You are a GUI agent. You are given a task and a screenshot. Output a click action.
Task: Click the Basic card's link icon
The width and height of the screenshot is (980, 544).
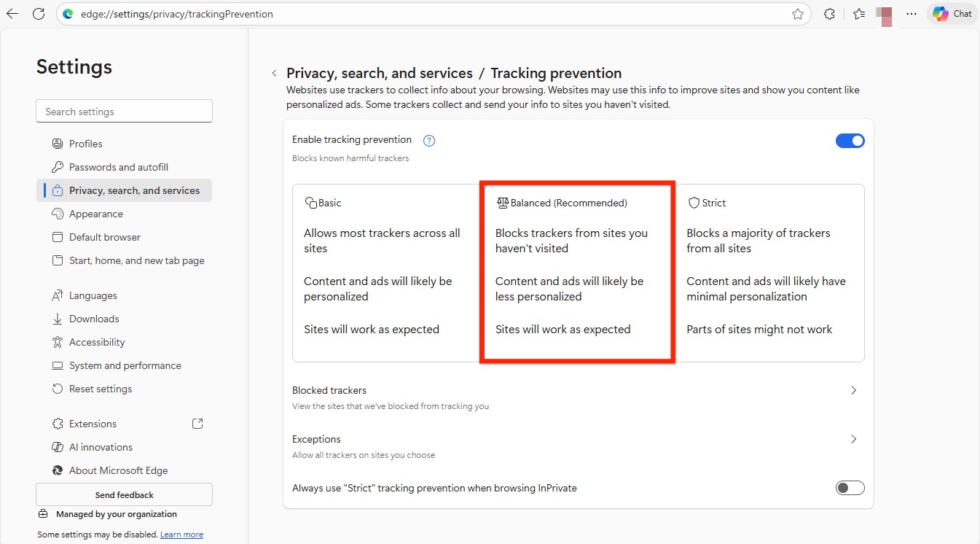click(310, 203)
